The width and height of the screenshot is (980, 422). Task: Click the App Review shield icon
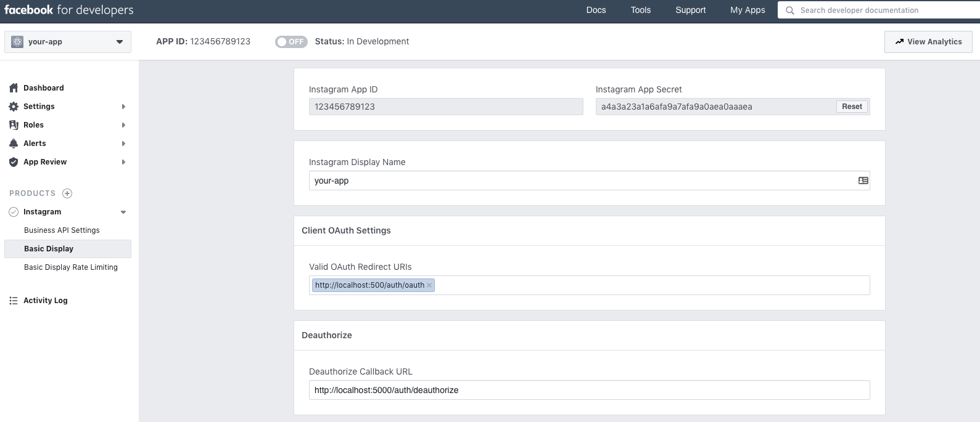(x=14, y=162)
